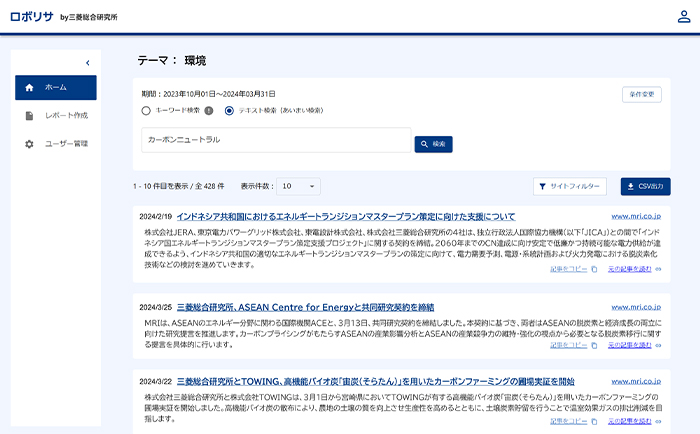Click the CSV出力 download button
The width and height of the screenshot is (700, 434).
point(646,186)
